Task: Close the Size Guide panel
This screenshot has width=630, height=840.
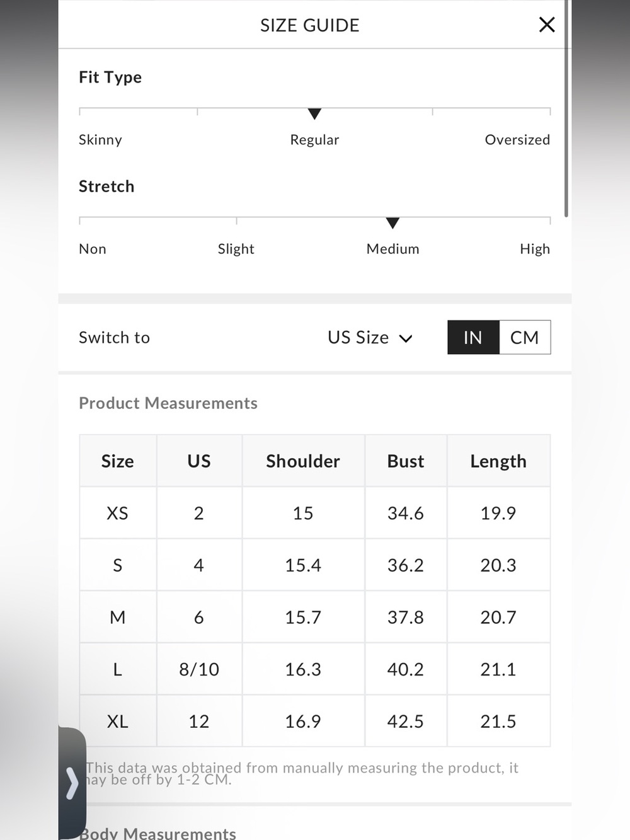Action: 547,25
